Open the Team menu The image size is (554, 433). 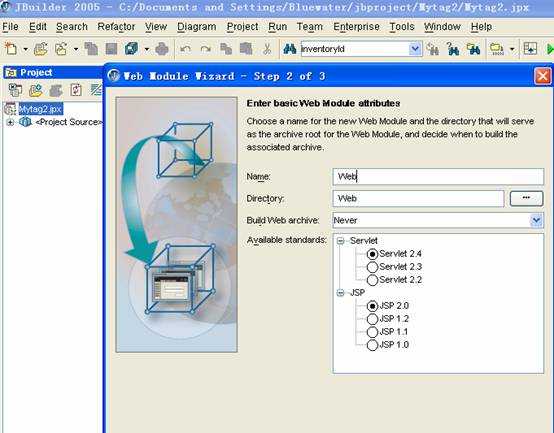(x=310, y=27)
